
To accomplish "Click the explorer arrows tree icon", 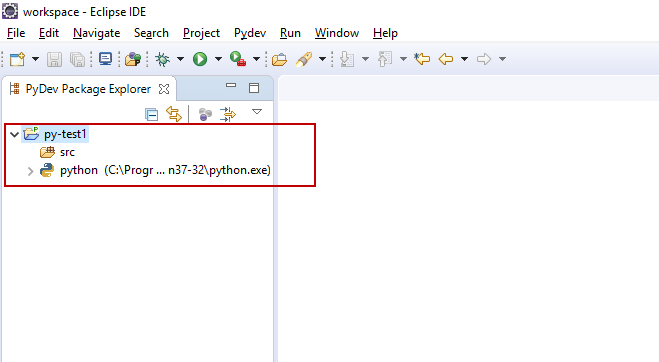I will click(x=227, y=114).
